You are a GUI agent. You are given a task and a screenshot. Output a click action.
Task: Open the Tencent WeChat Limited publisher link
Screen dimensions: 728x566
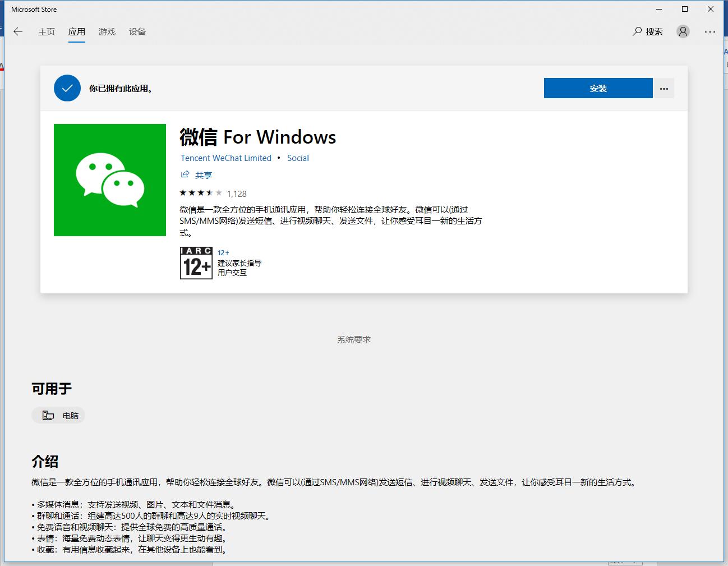click(x=225, y=158)
